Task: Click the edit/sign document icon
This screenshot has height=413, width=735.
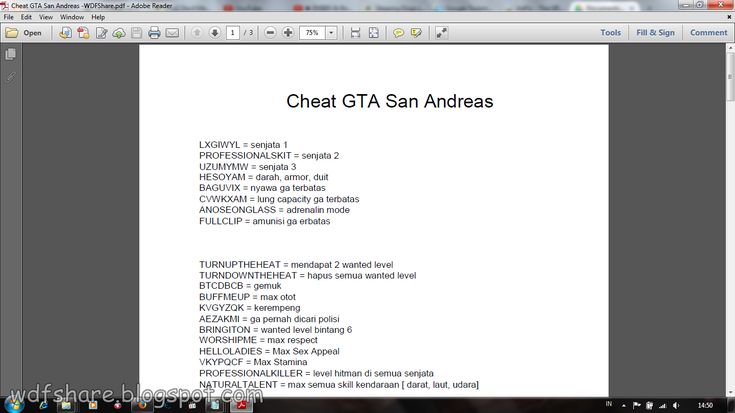Action: coord(101,33)
